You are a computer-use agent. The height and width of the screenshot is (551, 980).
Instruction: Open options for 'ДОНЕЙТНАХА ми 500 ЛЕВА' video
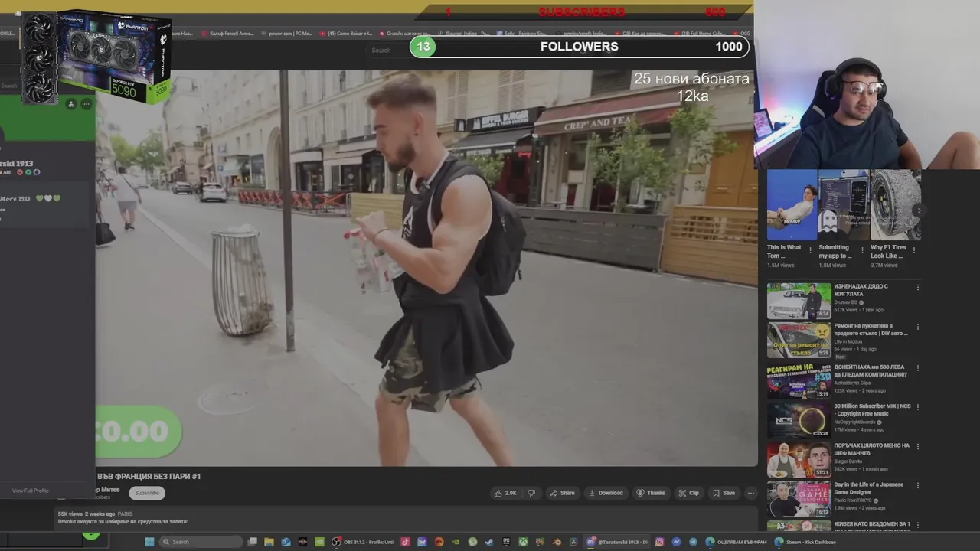pos(917,367)
